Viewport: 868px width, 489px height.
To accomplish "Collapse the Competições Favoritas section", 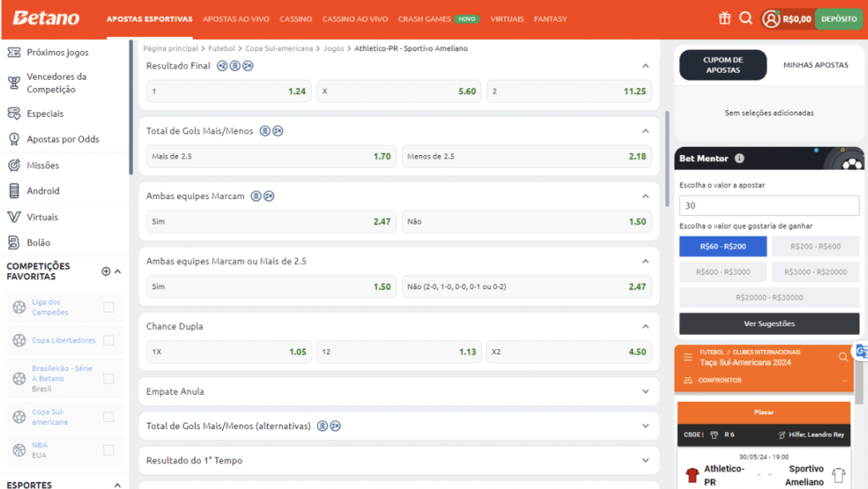I will 117,271.
